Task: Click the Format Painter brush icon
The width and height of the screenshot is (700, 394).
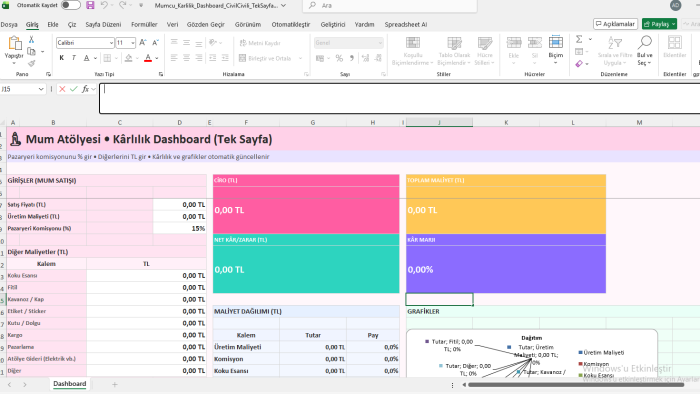Action: 31,63
